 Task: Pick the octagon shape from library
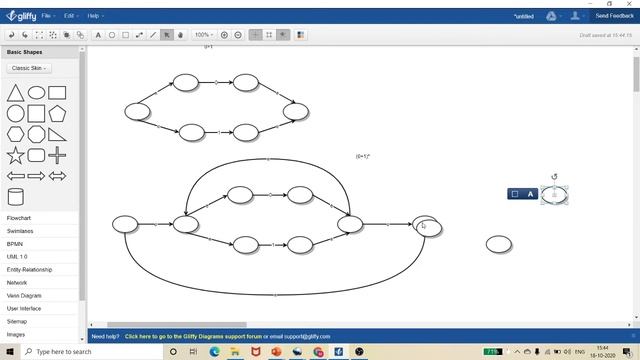[36, 134]
